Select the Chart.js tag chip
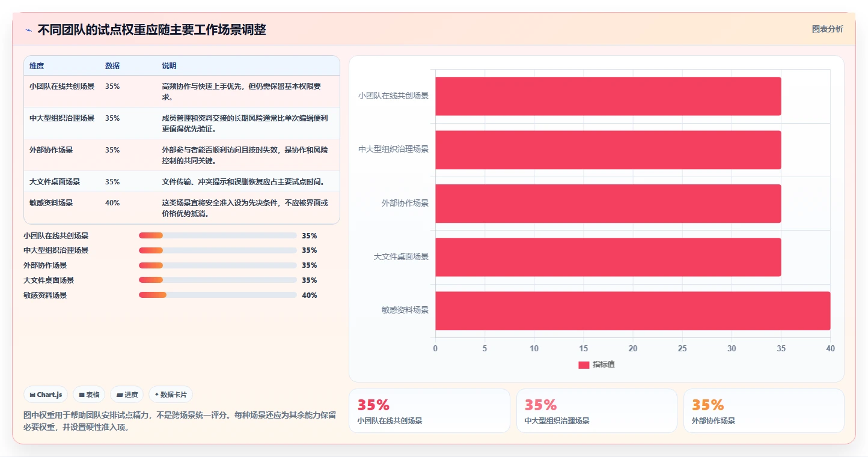 coord(46,395)
